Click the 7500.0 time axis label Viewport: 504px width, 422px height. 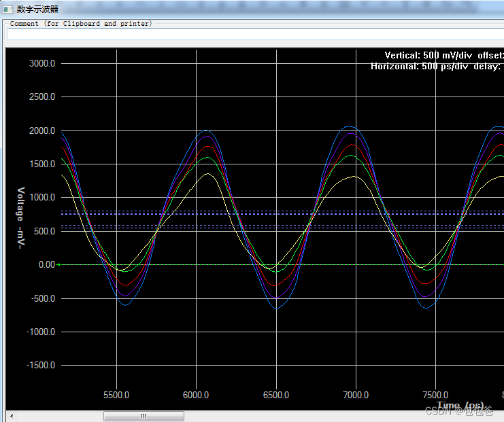click(435, 395)
